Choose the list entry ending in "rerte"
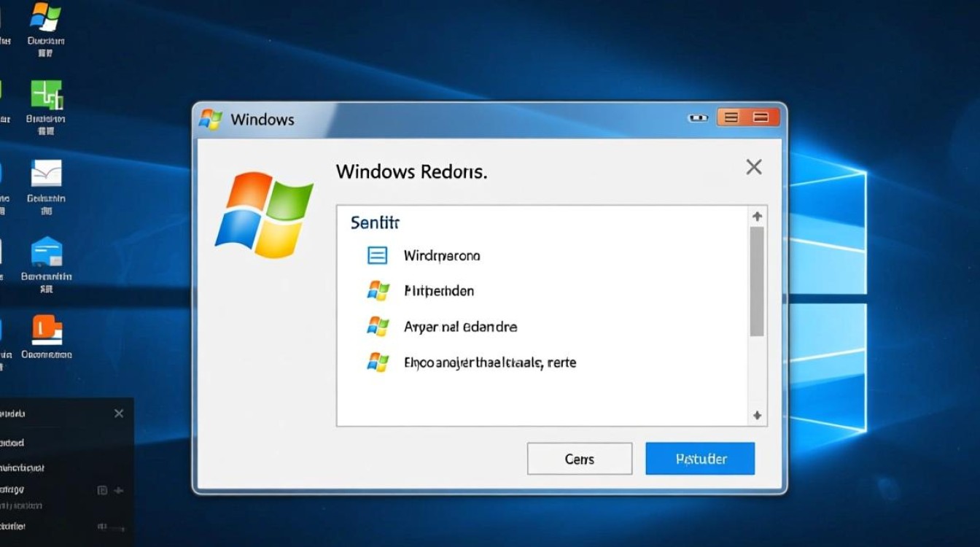Image resolution: width=980 pixels, height=547 pixels. [490, 362]
